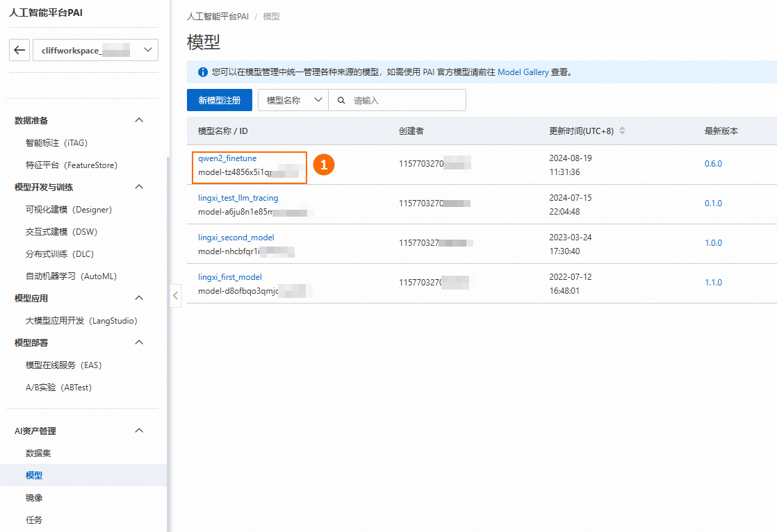Click the 新模型注册 button
Viewport: 777px width, 532px height.
pyautogui.click(x=220, y=100)
